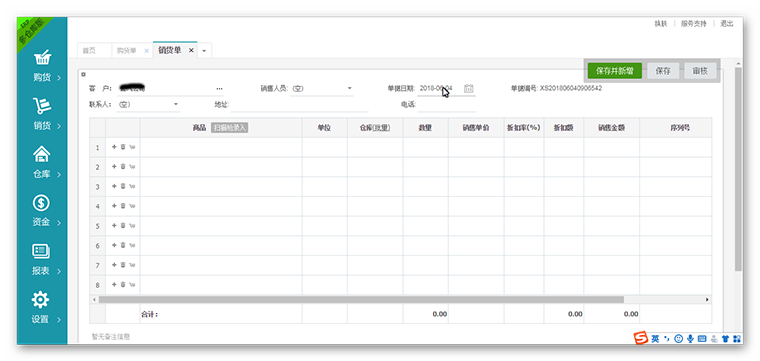The height and width of the screenshot is (361, 760).
Task: Open the 销货 cart menu in sidebar
Action: [x=42, y=115]
